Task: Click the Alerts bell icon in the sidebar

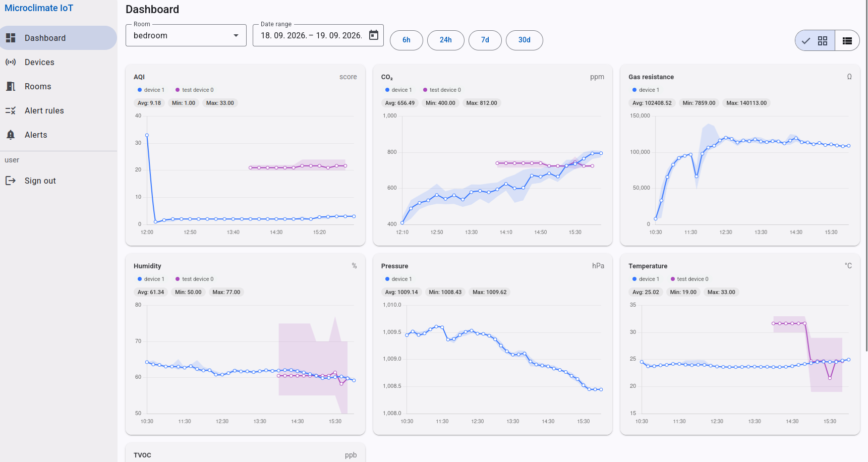Action: coord(11,135)
